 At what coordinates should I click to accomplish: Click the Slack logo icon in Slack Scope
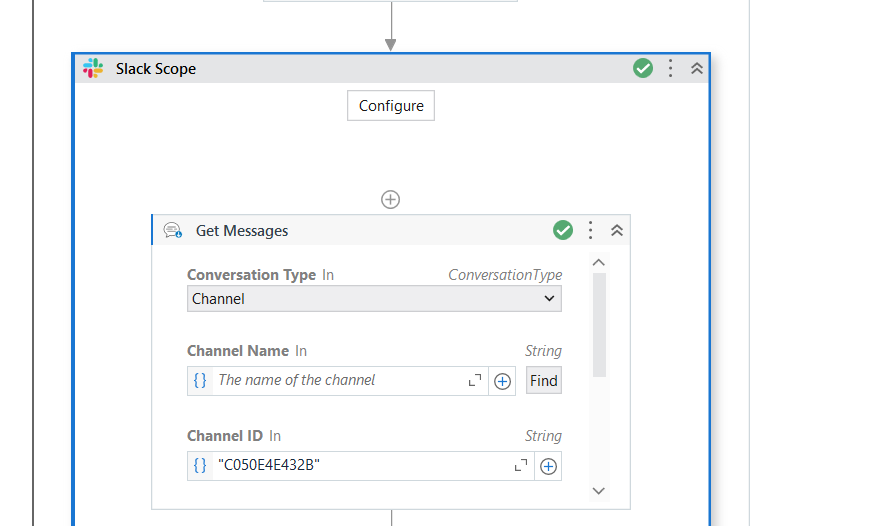(x=93, y=68)
